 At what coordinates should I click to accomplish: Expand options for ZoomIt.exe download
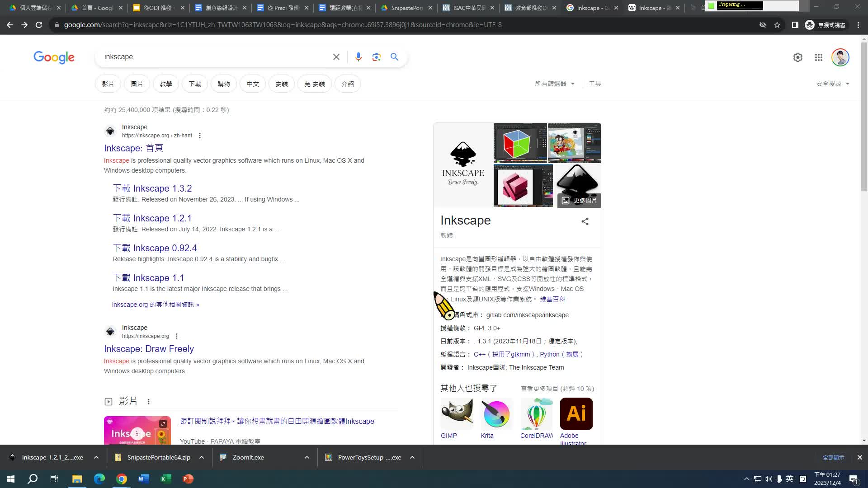pyautogui.click(x=307, y=457)
